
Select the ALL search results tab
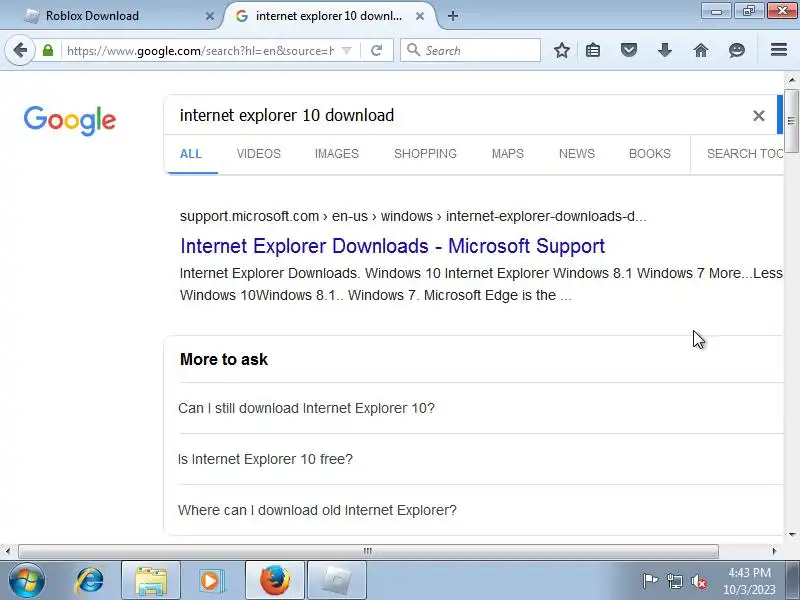coord(191,154)
